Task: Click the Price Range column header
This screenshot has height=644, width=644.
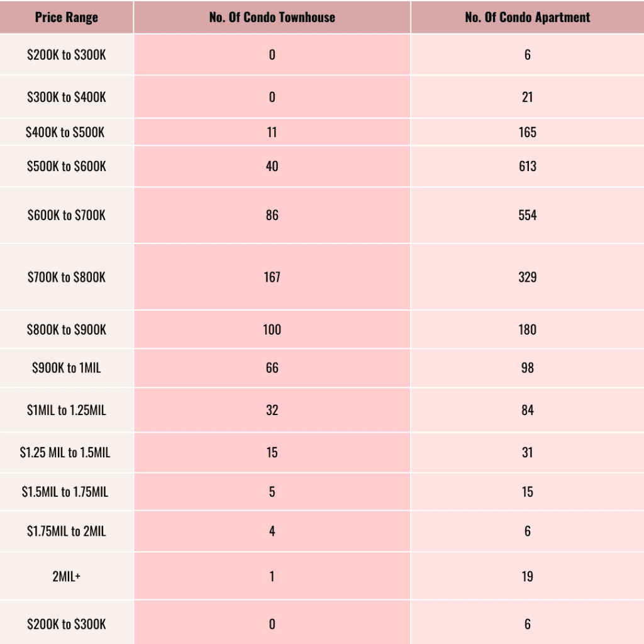Action: 67,17
